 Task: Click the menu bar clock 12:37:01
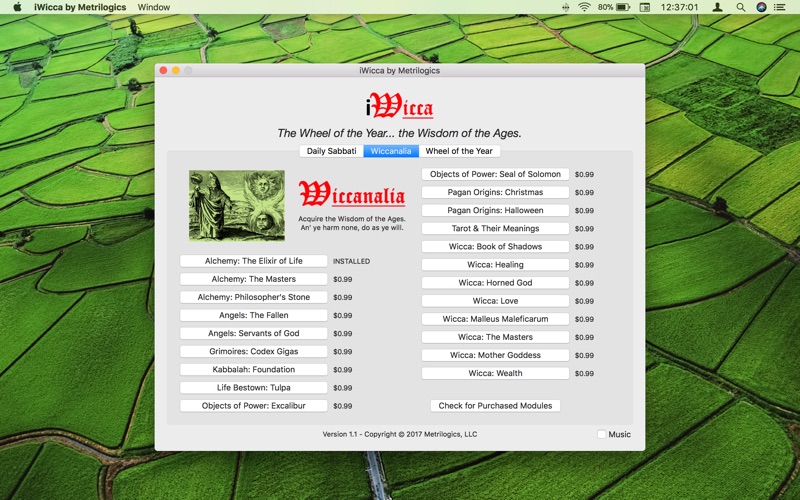[679, 7]
